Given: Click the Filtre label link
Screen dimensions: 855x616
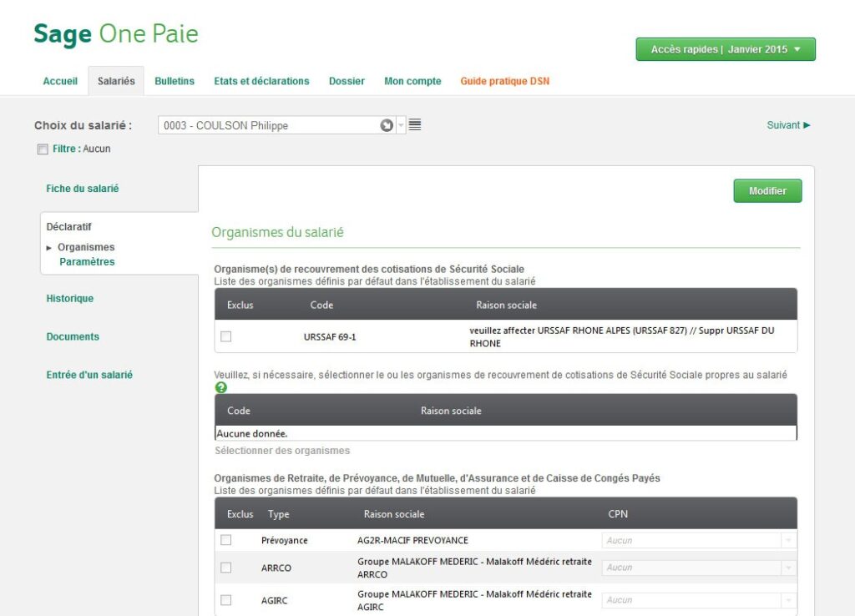Looking at the screenshot, I should (67, 149).
